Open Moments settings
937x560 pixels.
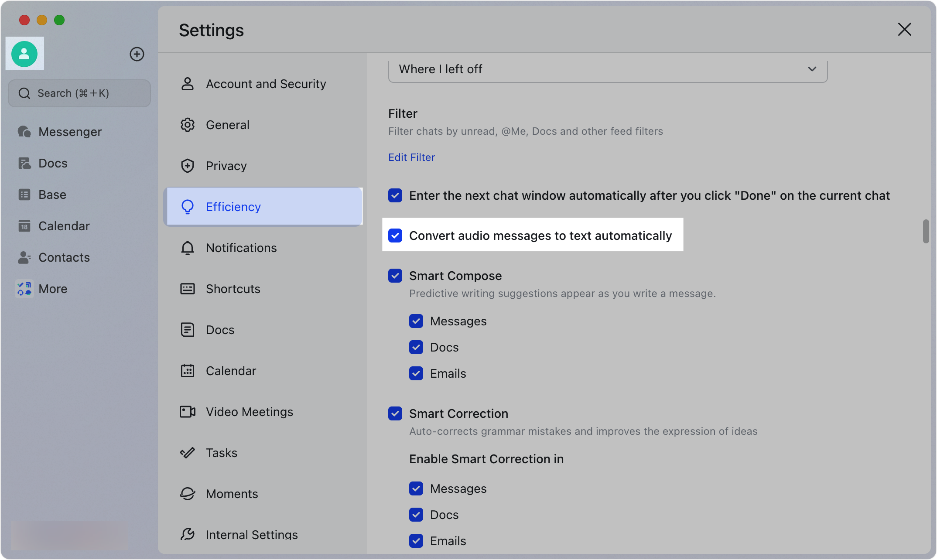(x=263, y=494)
